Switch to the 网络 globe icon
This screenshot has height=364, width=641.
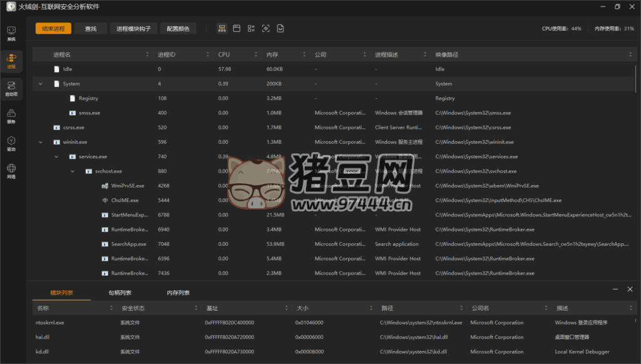[x=11, y=171]
